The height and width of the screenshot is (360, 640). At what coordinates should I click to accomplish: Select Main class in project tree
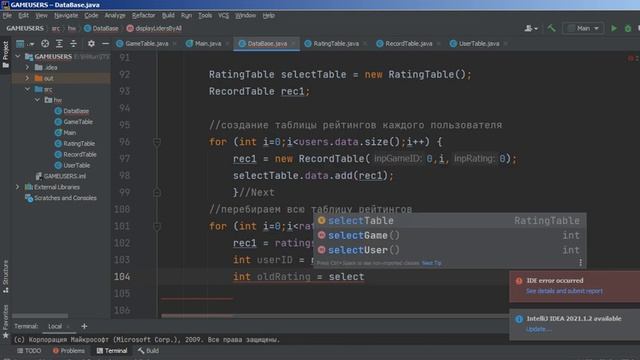pos(65,133)
